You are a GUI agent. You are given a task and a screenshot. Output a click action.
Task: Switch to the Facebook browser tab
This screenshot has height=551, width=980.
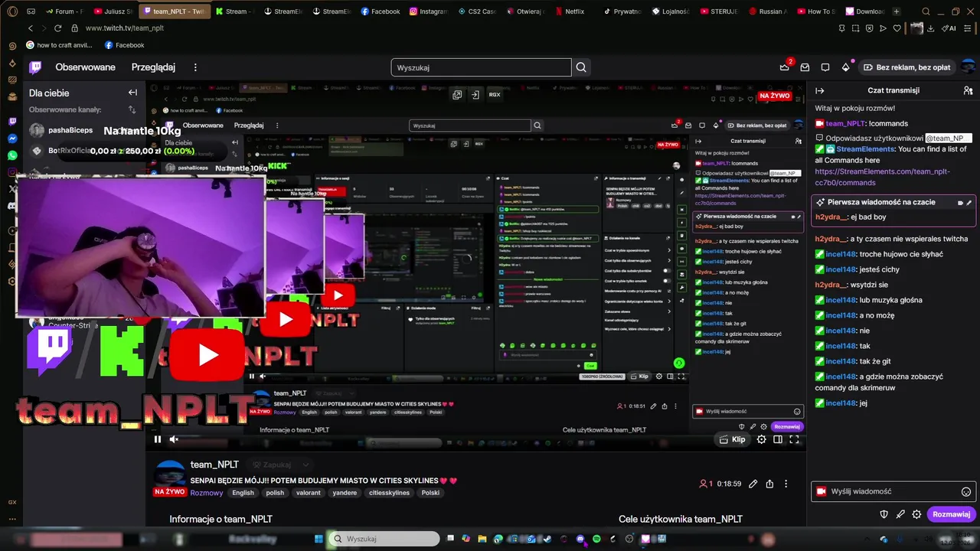[381, 11]
